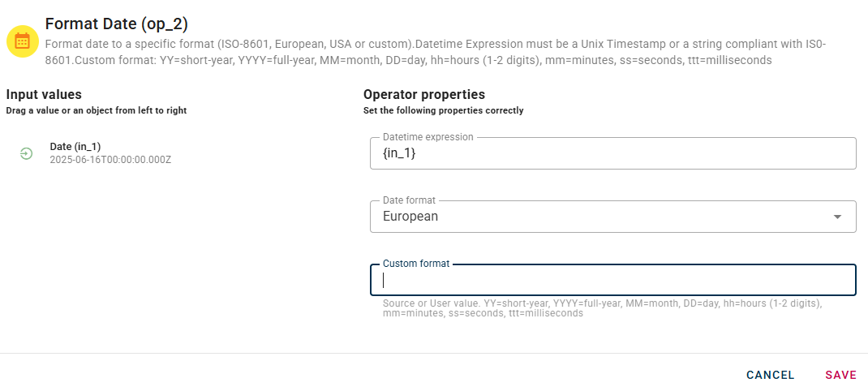This screenshot has width=868, height=391.
Task: Click the 'Set the following properties correctly' hint
Action: [443, 110]
